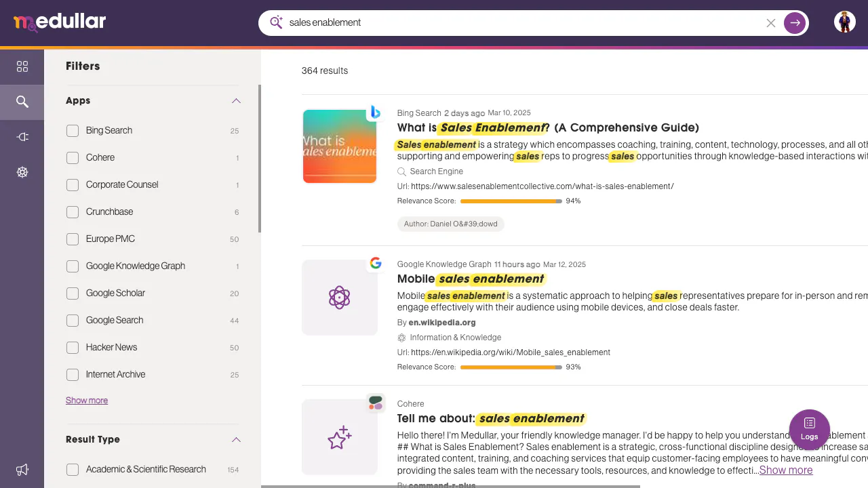868x488 pixels.
Task: Click into the search input field
Action: 524,23
